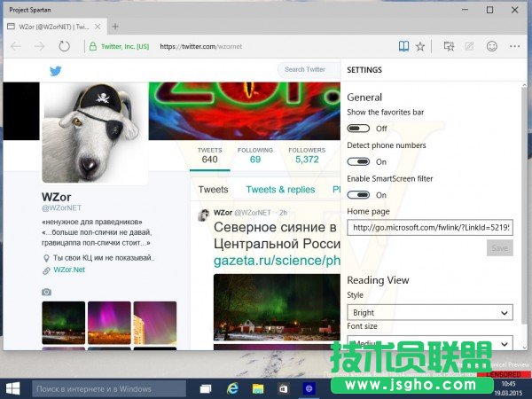This screenshot has width=532, height=399.
Task: Open Task View on the taskbar
Action: pos(206,389)
